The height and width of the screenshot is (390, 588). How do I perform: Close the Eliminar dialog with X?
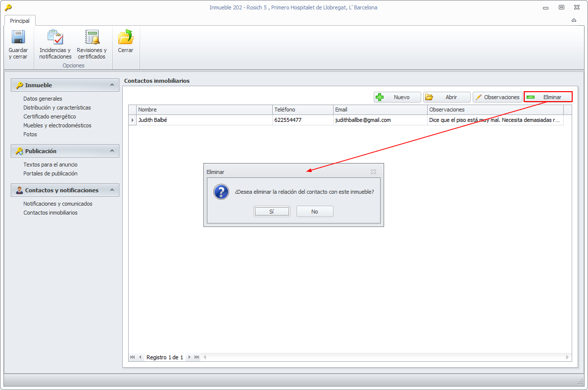tap(374, 172)
